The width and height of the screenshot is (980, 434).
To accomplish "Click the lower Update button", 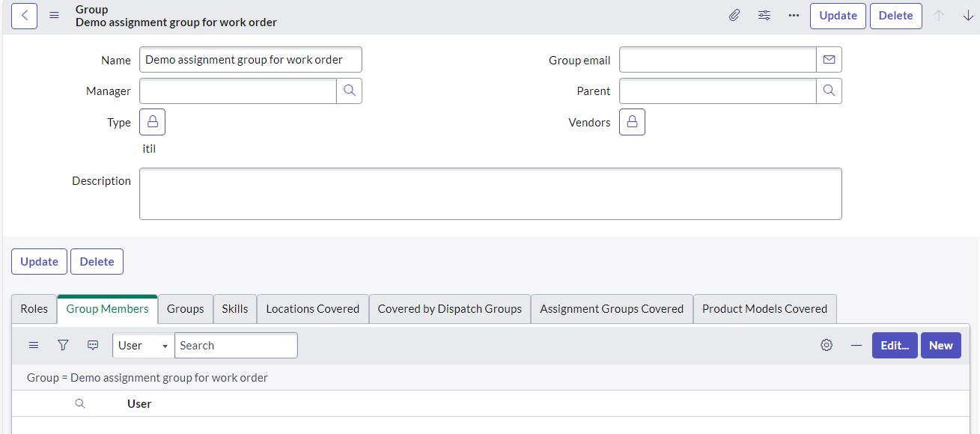I will tap(39, 261).
